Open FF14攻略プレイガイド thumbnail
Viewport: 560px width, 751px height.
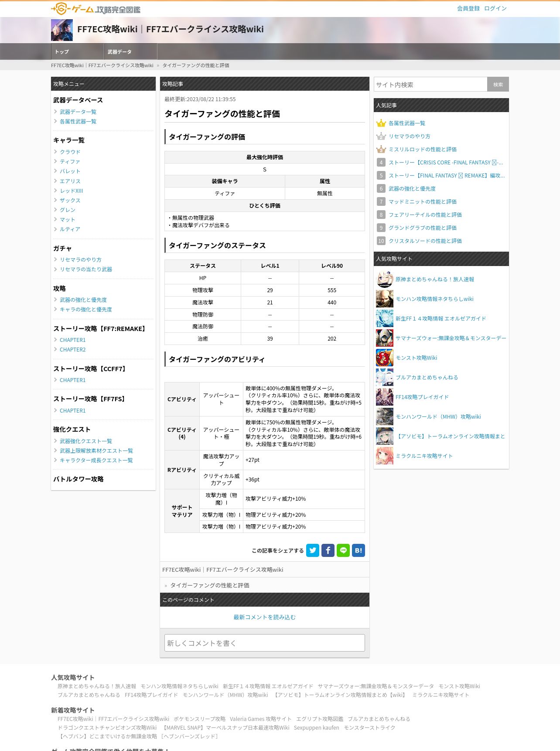385,397
